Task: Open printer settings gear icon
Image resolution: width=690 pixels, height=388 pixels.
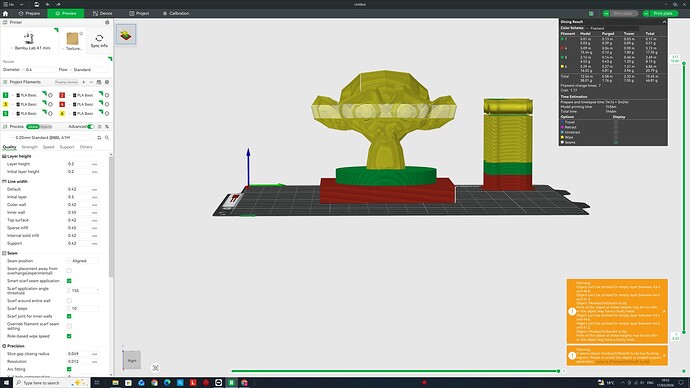Action: tap(107, 22)
